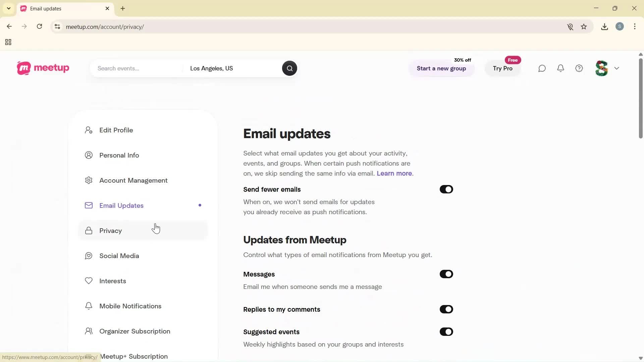Turn off the Messages email toggle
This screenshot has height=362, width=644.
click(x=446, y=274)
